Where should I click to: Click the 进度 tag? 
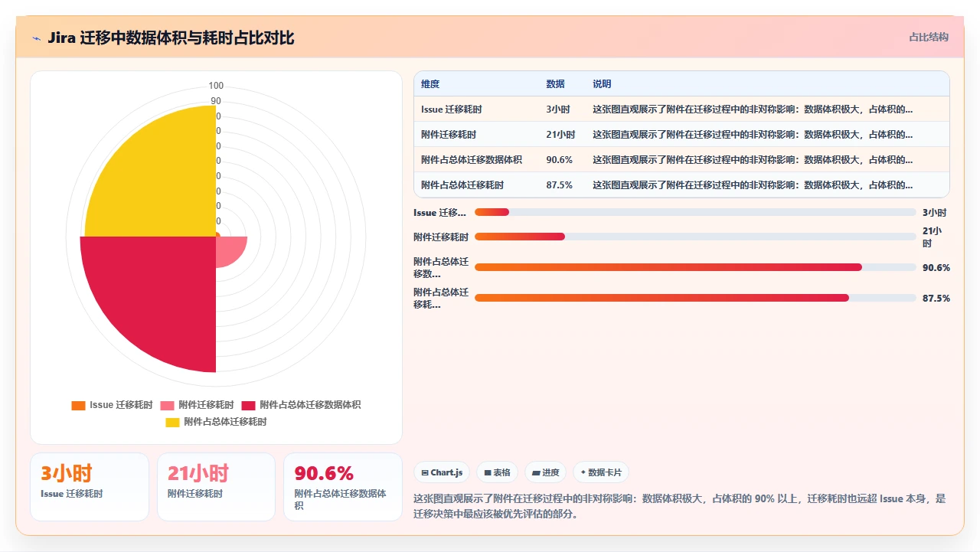[x=546, y=472]
